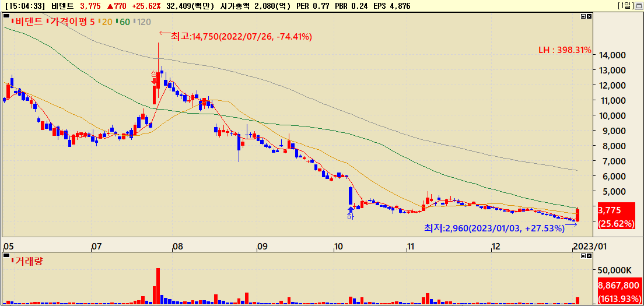Select the 가격이평 5 legend label

pyautogui.click(x=72, y=22)
